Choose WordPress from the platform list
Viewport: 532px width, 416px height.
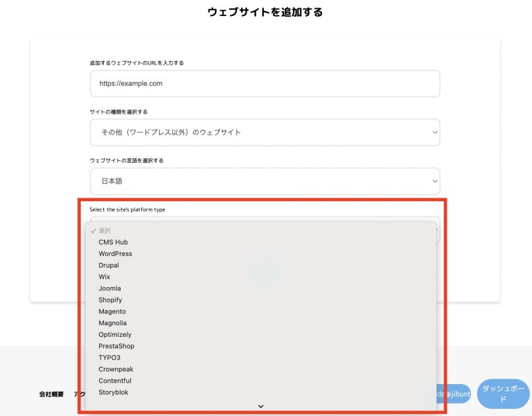(261, 254)
